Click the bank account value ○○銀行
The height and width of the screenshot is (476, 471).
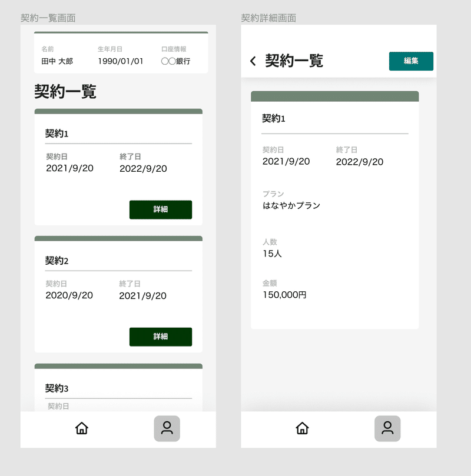pos(176,61)
